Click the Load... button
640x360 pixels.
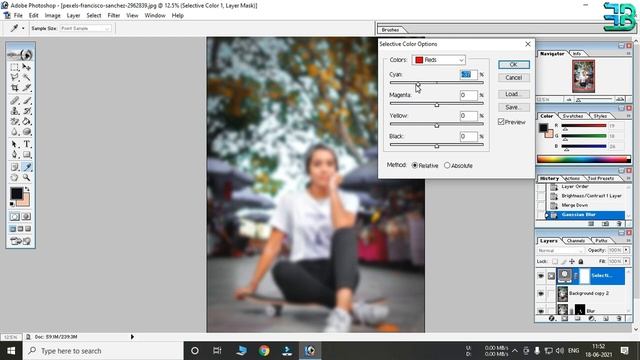(514, 94)
